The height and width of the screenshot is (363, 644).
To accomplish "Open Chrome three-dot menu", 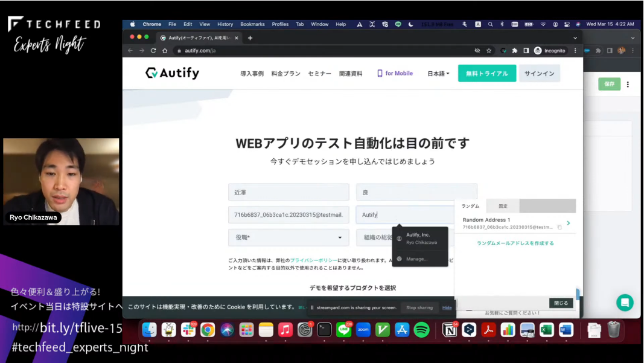I will (x=575, y=51).
